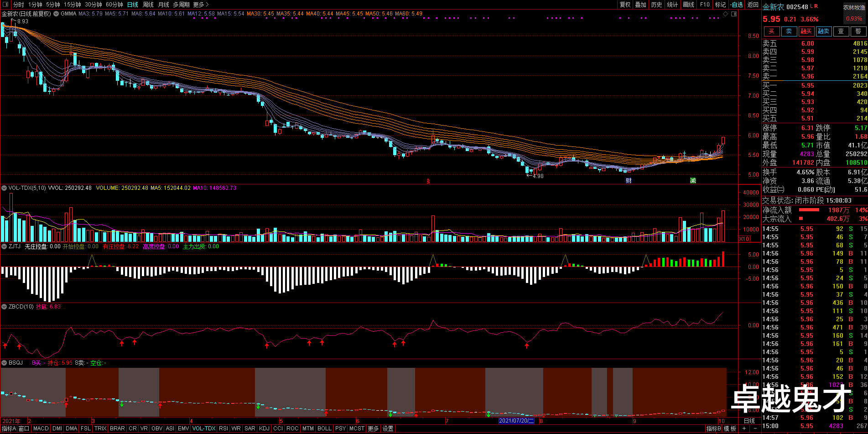
Task: Toggle the right info panel icon
Action: click(733, 14)
